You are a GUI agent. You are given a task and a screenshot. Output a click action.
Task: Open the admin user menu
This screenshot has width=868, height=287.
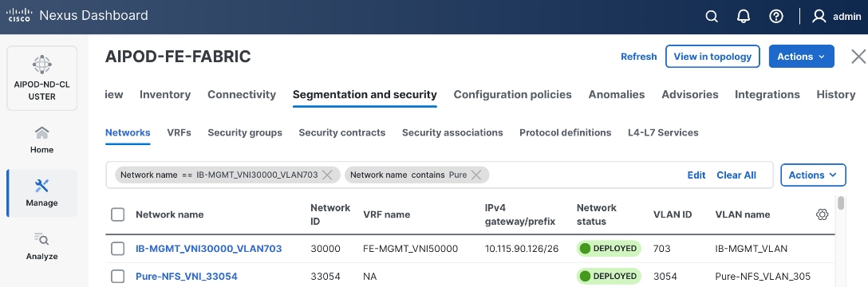click(836, 17)
